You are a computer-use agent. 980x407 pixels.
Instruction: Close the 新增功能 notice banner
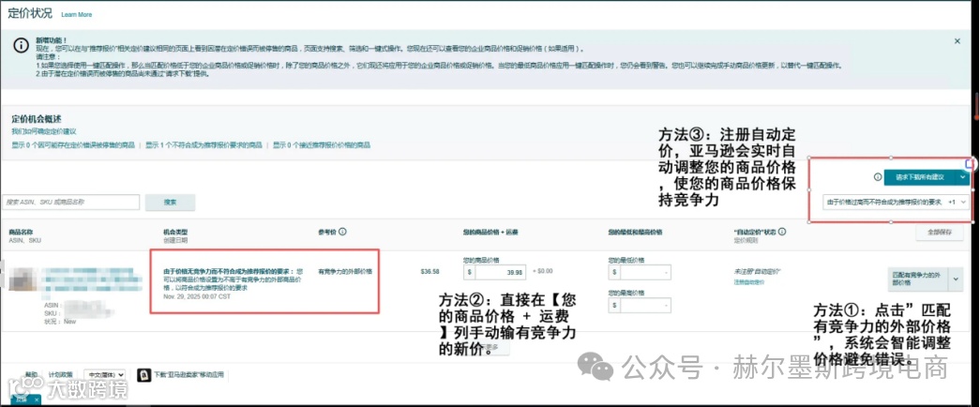[x=957, y=40]
